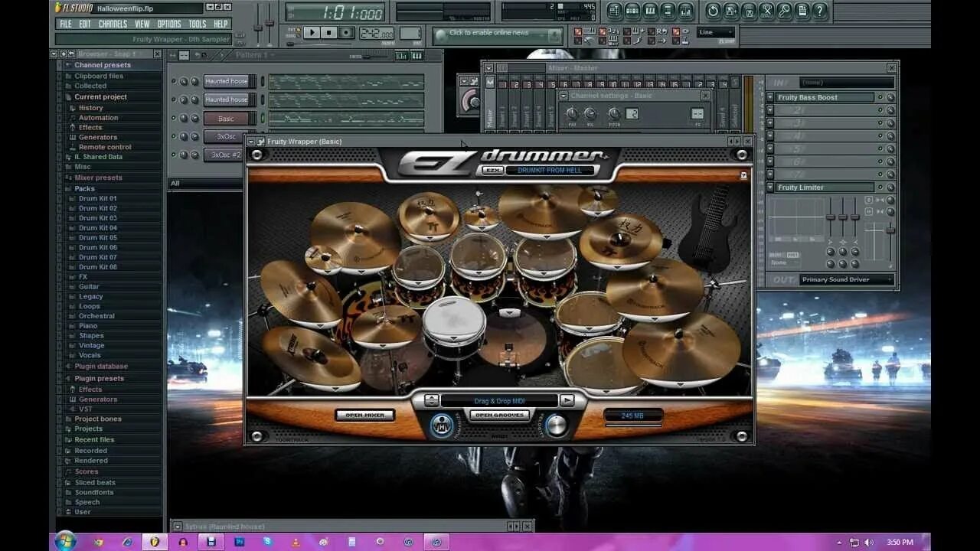This screenshot has height=551, width=980.
Task: Click next MIDI play arrow in EZdrummer
Action: 567,400
